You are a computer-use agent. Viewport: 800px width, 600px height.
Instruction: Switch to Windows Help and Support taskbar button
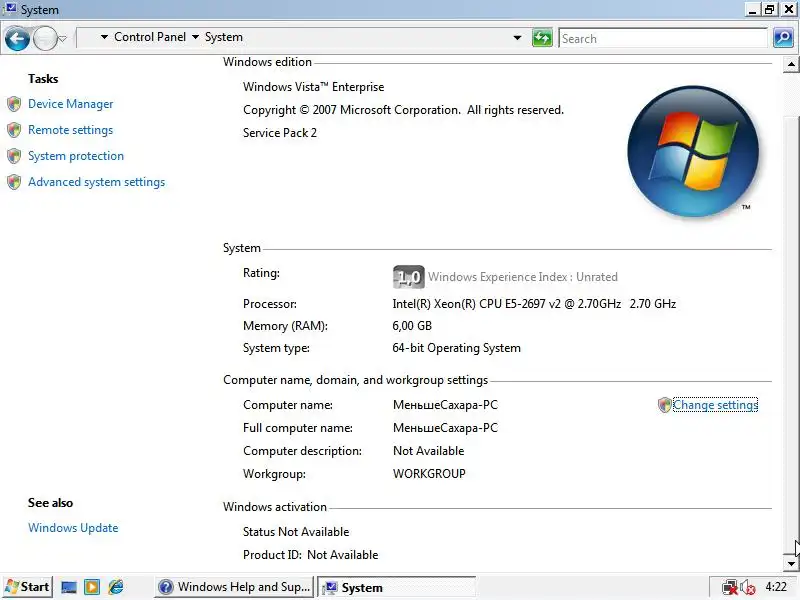pyautogui.click(x=235, y=587)
